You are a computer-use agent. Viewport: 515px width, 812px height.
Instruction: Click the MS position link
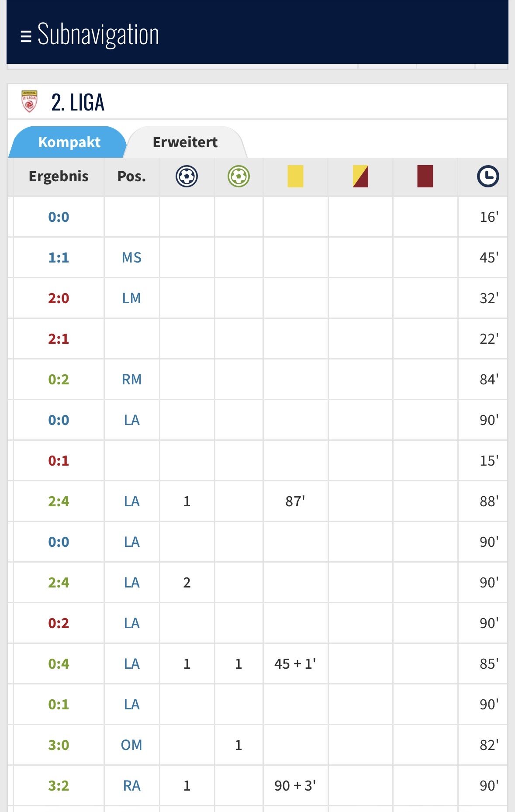[x=131, y=257]
